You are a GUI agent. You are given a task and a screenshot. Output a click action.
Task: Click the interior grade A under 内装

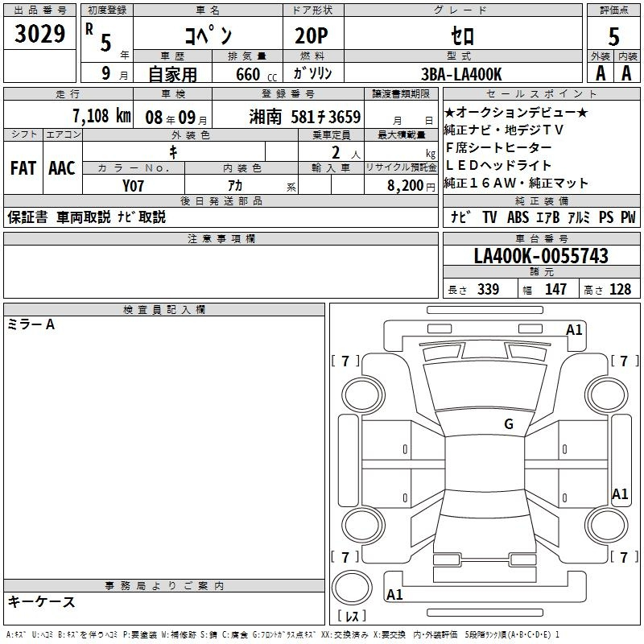[x=626, y=72]
